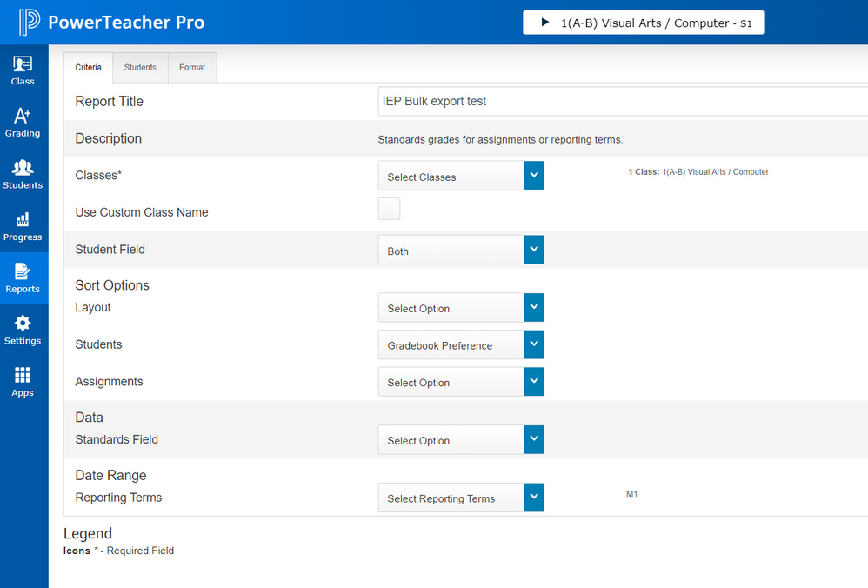The width and height of the screenshot is (868, 588).
Task: Click into the Report Title text field
Action: [x=622, y=101]
